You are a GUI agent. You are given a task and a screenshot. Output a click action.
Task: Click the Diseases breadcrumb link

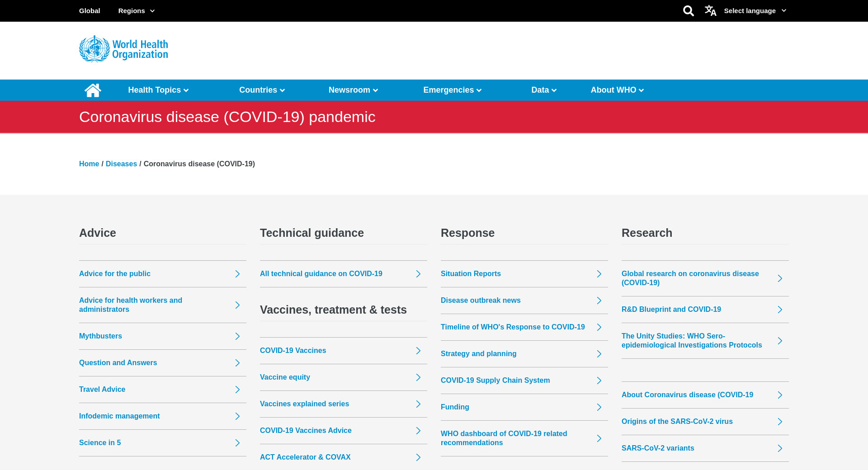coord(121,164)
